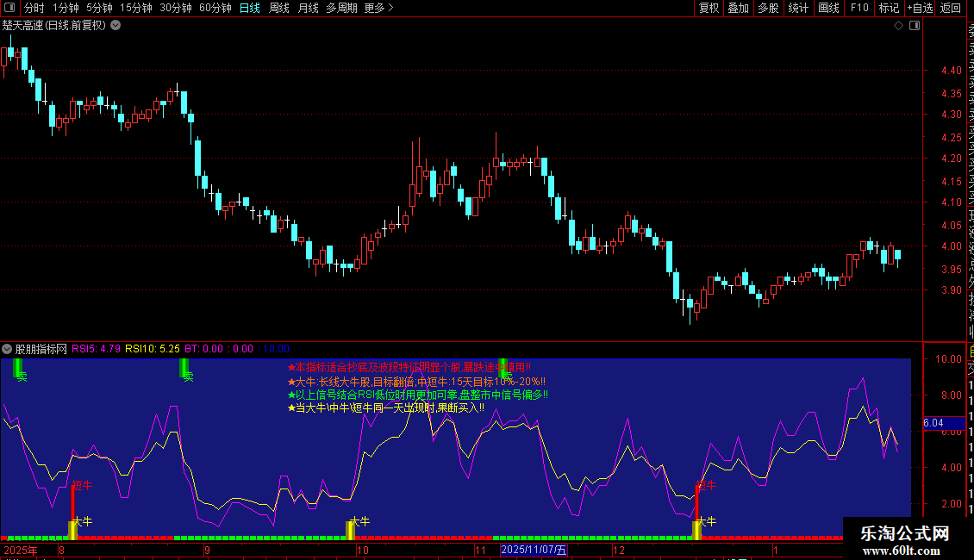Switch to 60分钟 period
Image resolution: width=974 pixels, height=560 pixels.
215,8
